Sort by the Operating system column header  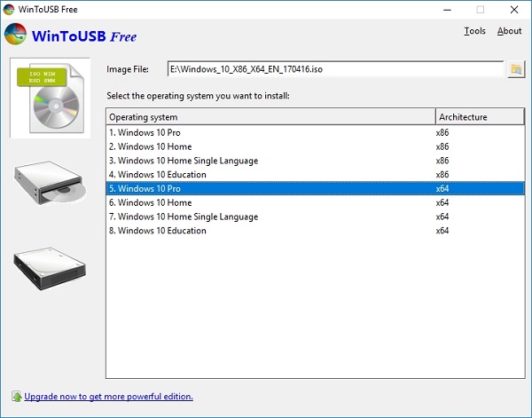click(270, 117)
